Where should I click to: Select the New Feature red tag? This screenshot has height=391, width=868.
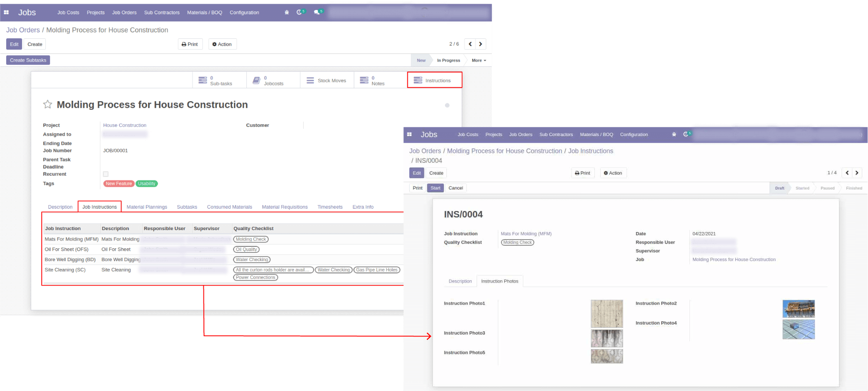[118, 184]
